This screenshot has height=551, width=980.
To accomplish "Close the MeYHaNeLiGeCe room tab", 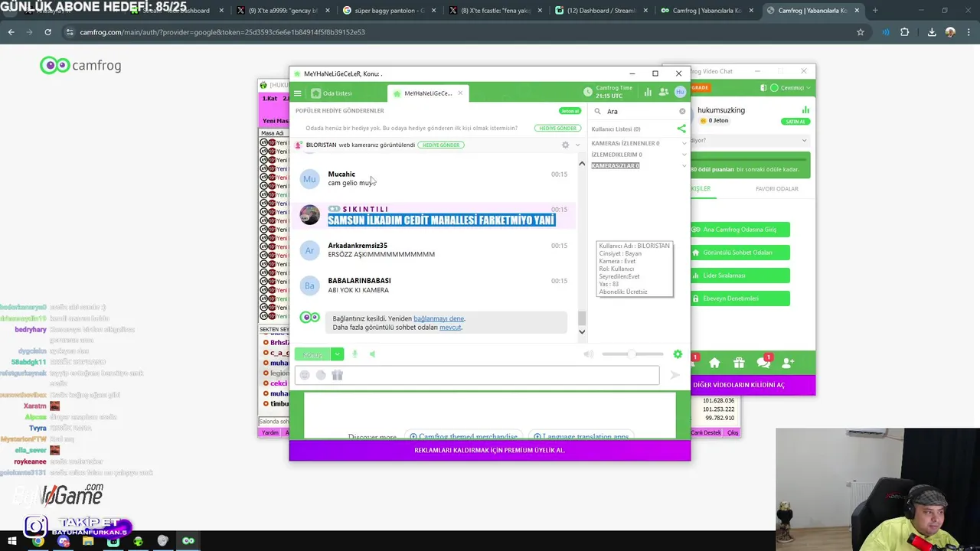I will 460,93.
